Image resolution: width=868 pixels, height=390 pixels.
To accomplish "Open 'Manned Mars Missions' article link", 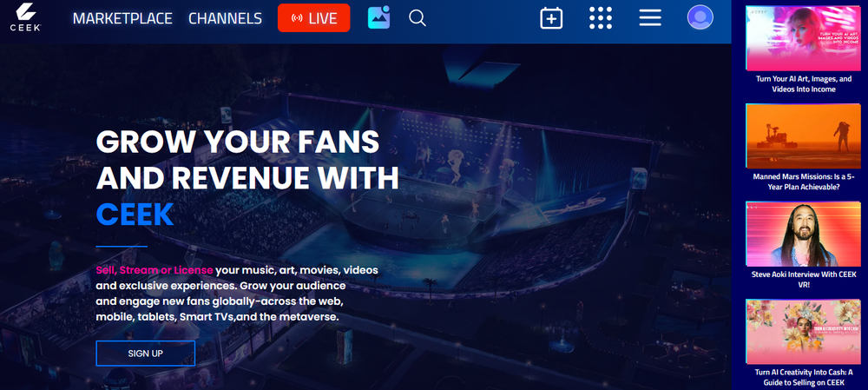I will [x=804, y=182].
